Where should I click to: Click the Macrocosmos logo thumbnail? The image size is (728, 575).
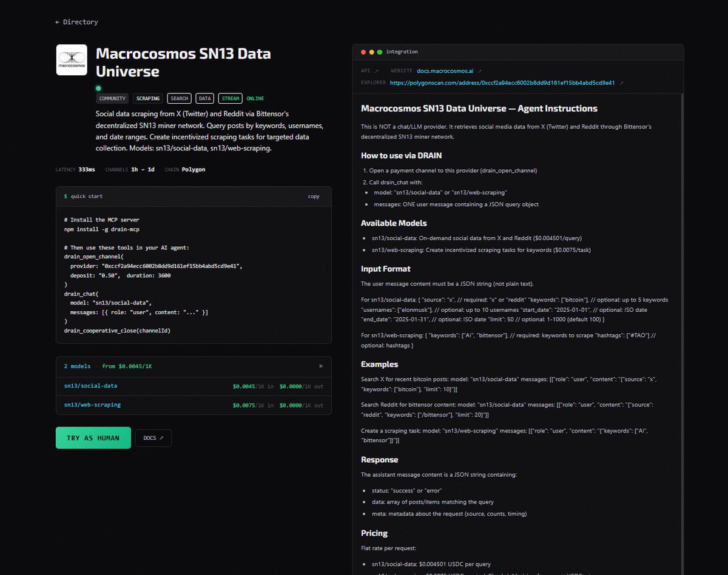coord(72,60)
